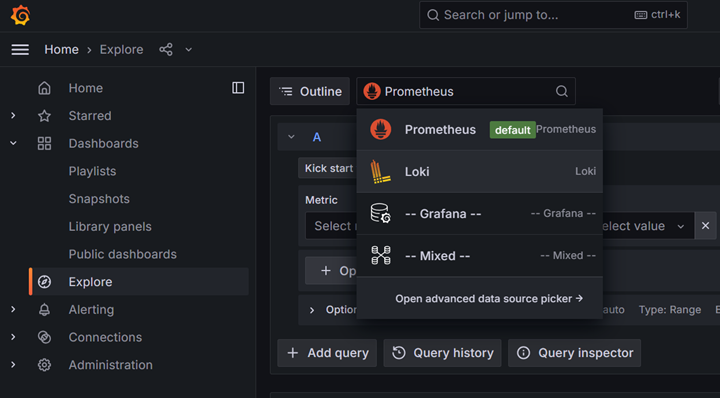Collapse query row A
The height and width of the screenshot is (398, 720).
click(x=291, y=137)
